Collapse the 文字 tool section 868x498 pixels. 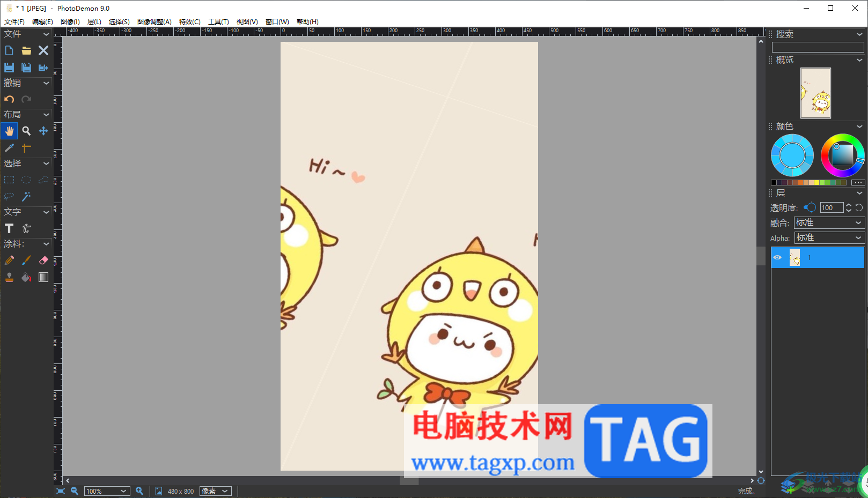click(x=46, y=212)
